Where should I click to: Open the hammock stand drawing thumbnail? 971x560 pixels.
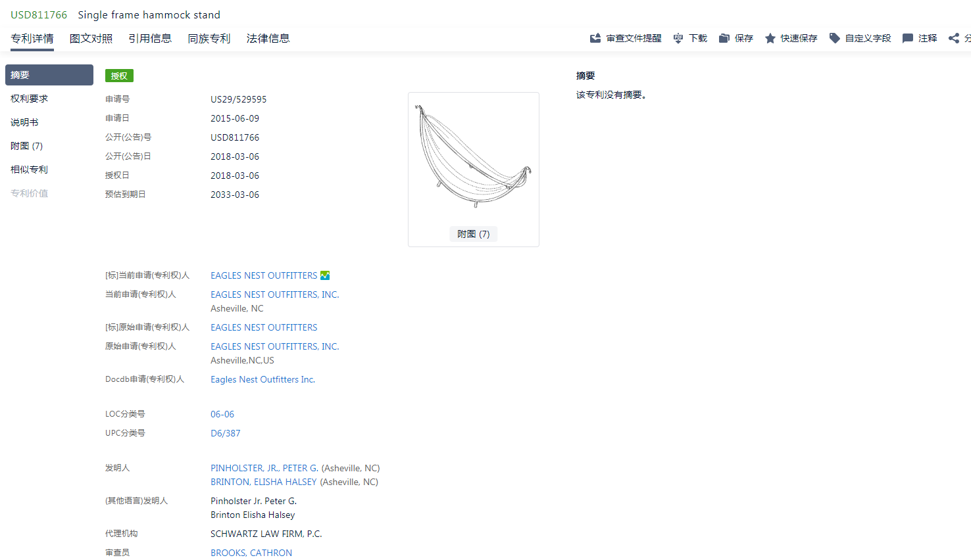coord(473,158)
